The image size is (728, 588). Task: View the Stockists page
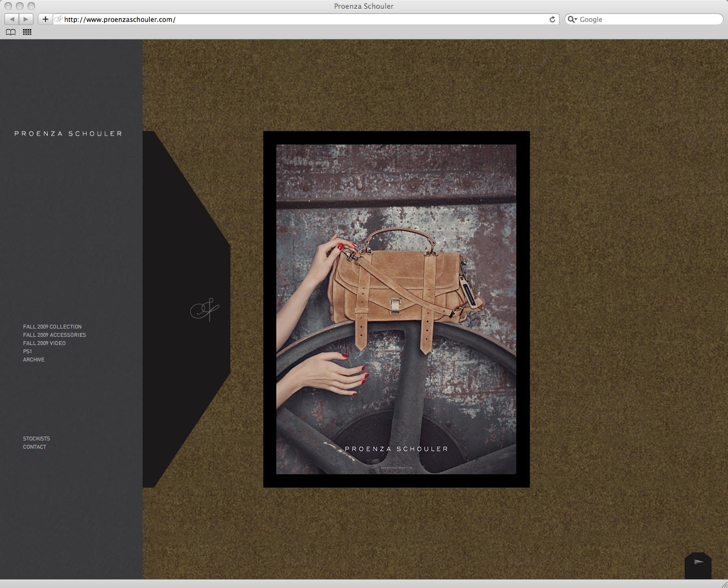36,439
